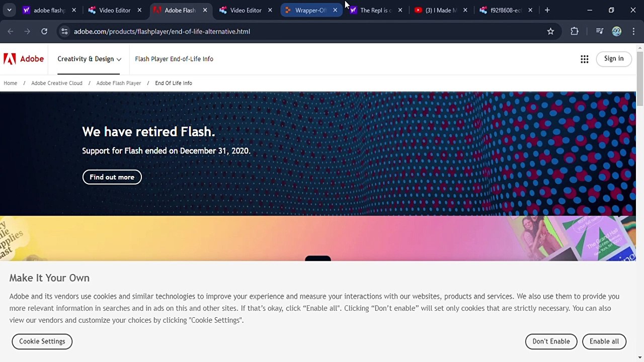Close 'The Repl is' tab

(x=400, y=10)
